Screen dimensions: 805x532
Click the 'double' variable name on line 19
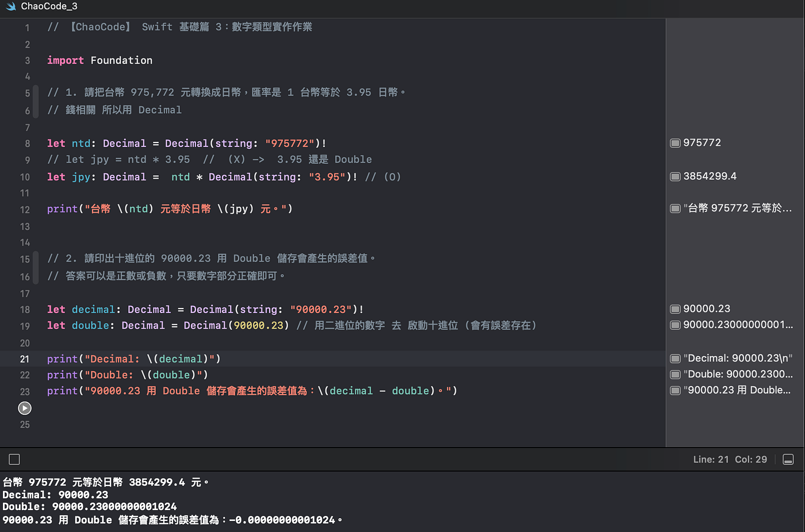(90, 325)
